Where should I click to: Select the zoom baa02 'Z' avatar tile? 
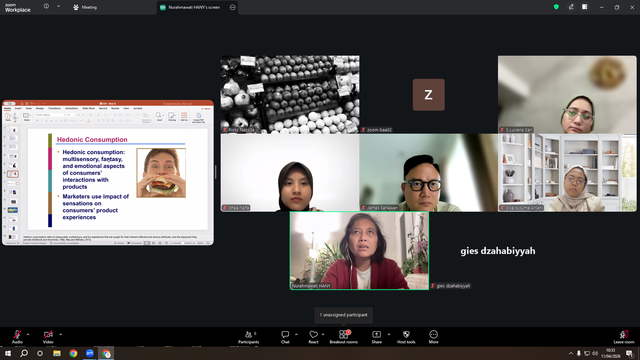(429, 94)
